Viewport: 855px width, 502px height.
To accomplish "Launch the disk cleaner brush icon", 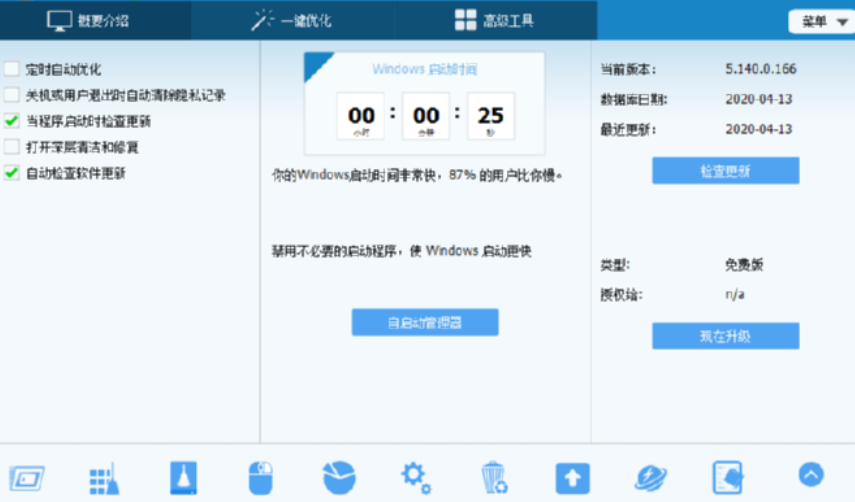I will 183,478.
